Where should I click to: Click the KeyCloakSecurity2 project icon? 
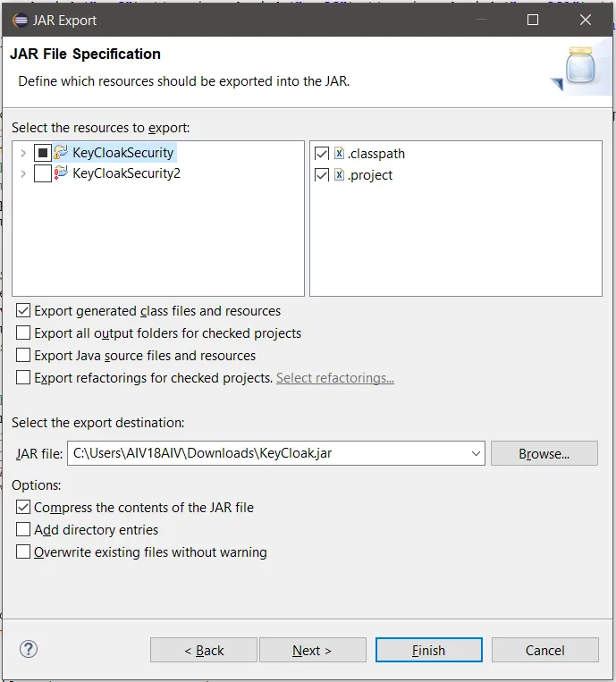pyautogui.click(x=61, y=173)
